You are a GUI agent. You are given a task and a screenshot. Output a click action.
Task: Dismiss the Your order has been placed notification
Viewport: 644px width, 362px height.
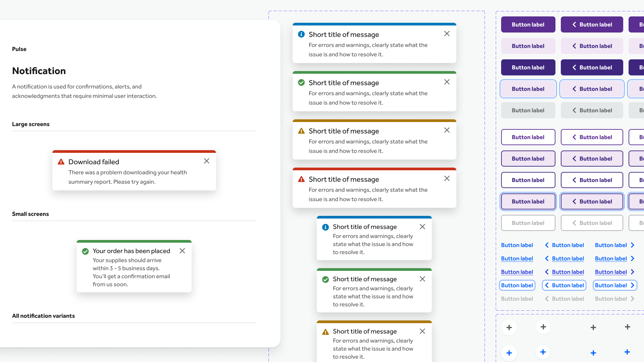click(182, 251)
